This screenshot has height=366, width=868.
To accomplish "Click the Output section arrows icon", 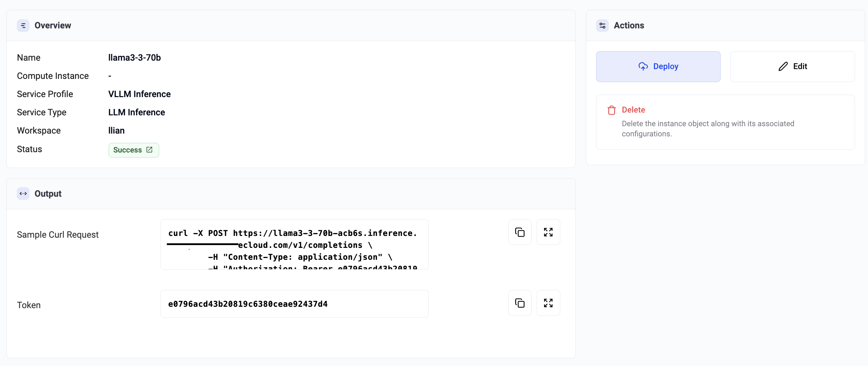I will [x=23, y=194].
